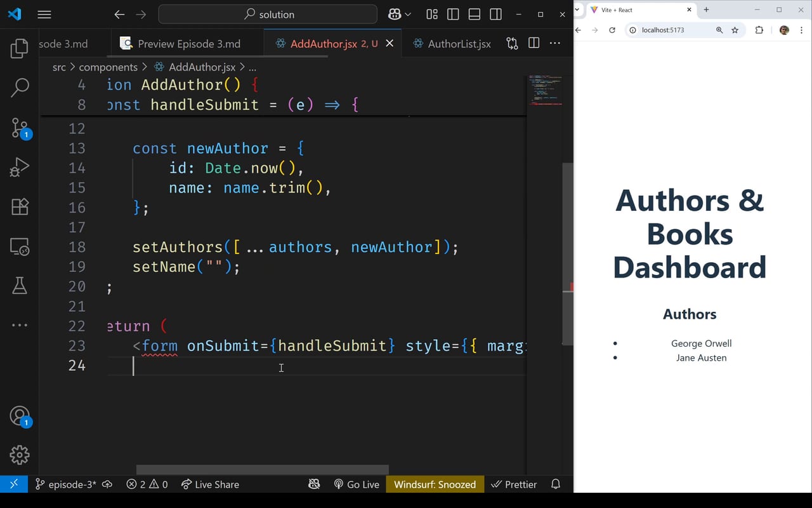Expand additional views ellipsis in the activity bar
This screenshot has width=812, height=508.
[20, 325]
